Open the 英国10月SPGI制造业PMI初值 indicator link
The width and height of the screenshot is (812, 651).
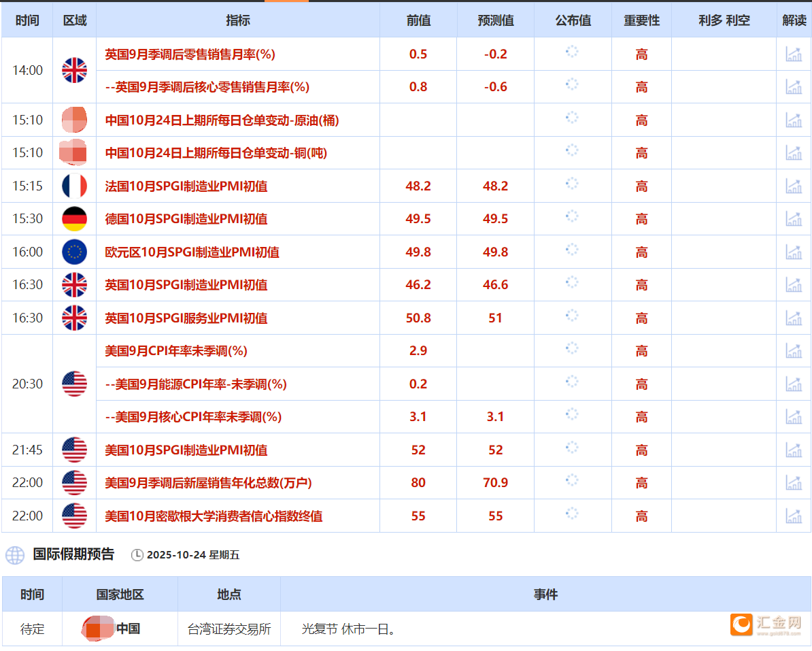click(188, 284)
